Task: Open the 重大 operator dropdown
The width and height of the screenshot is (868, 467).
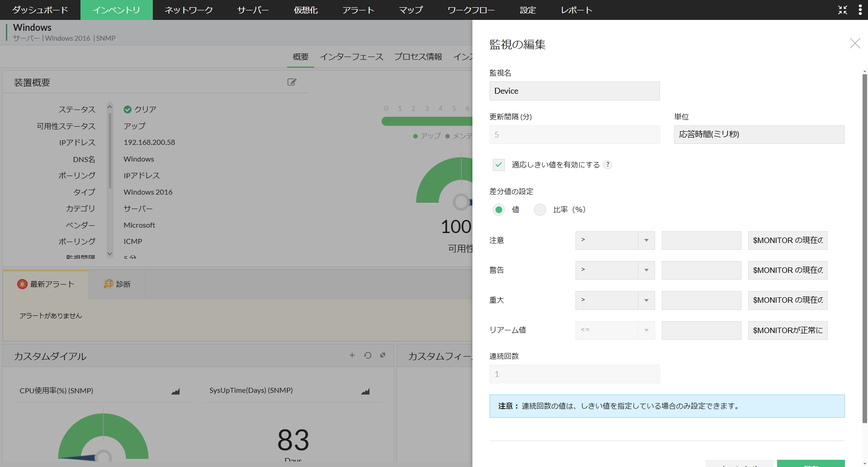Action: (x=614, y=300)
